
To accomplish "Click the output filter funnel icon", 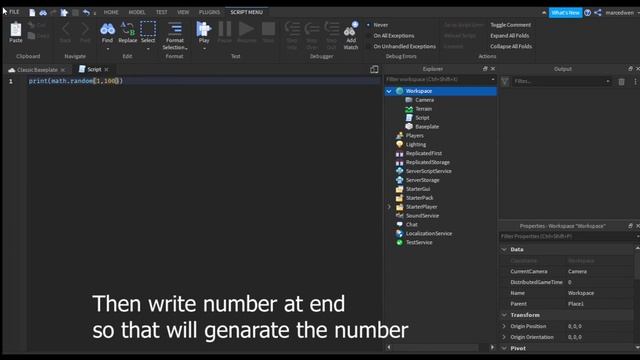I will [x=505, y=82].
